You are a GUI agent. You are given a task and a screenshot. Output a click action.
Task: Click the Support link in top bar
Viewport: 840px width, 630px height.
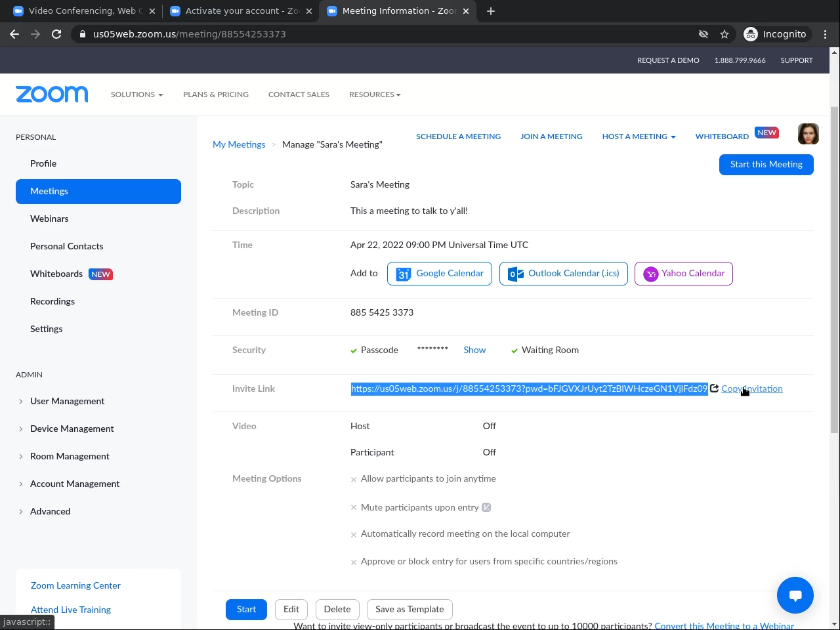tap(797, 60)
